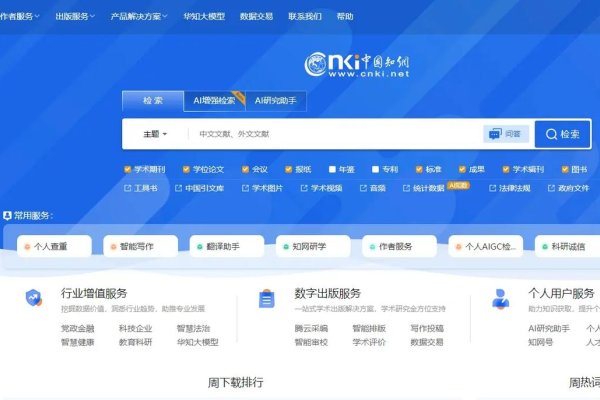Expand 产品解决方案 top menu
Screen dimensions: 600x400
[x=139, y=16]
